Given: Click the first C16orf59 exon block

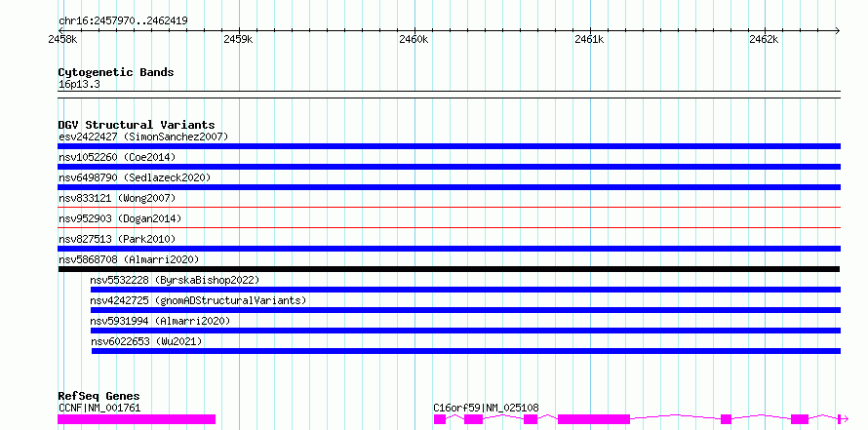Looking at the screenshot, I should pyautogui.click(x=440, y=419).
